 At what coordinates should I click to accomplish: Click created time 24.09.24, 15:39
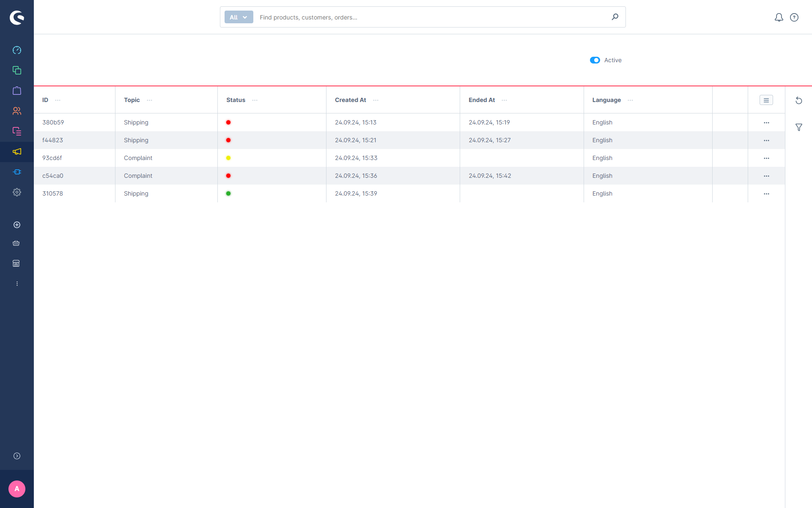356,193
